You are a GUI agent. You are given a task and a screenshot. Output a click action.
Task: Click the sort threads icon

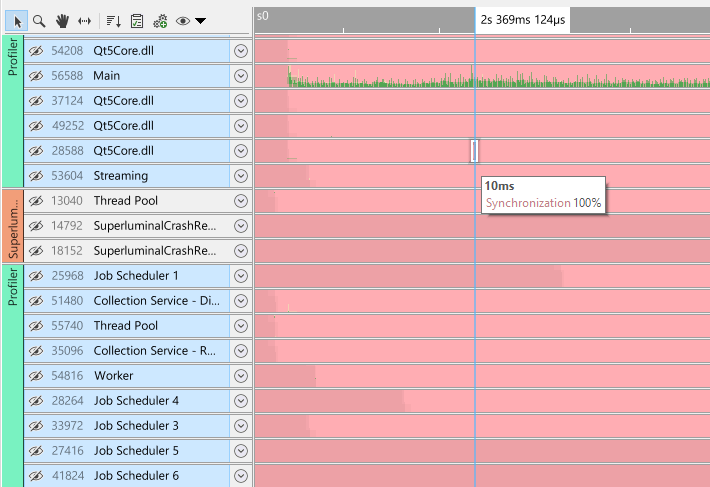pyautogui.click(x=113, y=20)
